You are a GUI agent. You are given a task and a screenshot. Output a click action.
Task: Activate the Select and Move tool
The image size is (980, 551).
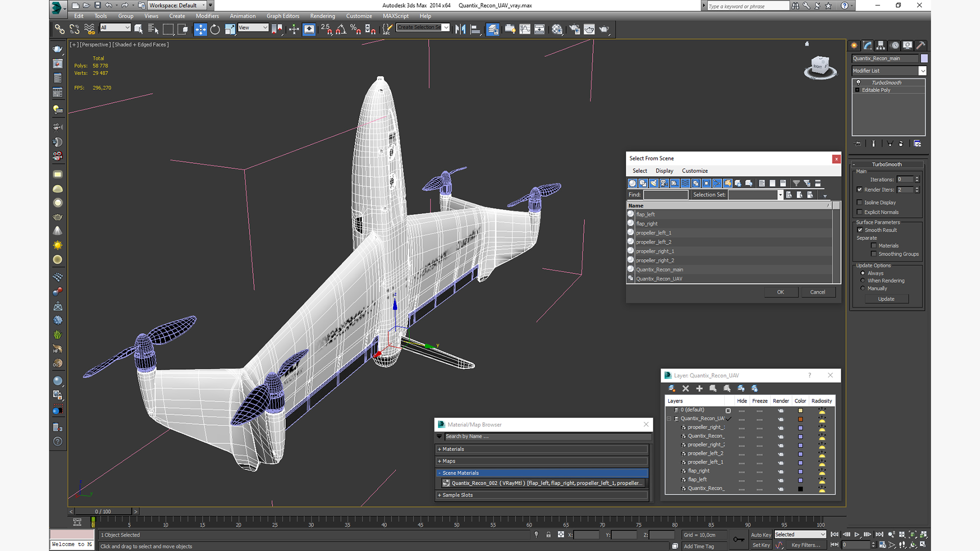point(200,29)
